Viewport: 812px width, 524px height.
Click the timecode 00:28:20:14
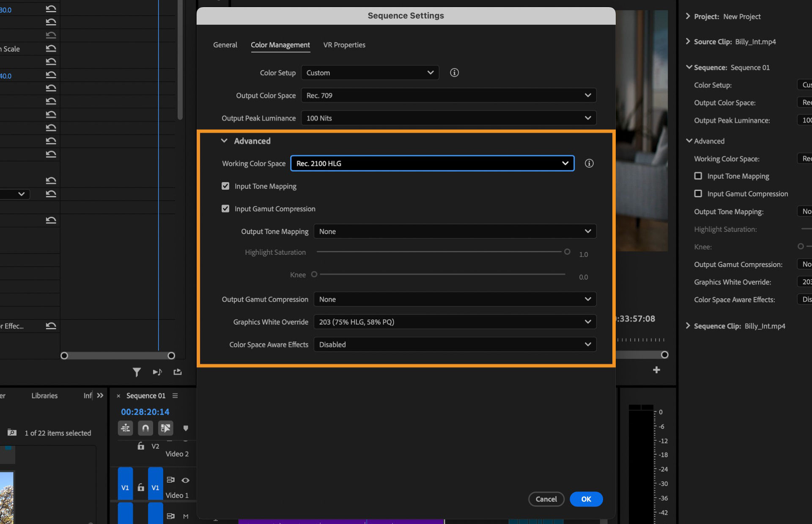[x=145, y=412]
